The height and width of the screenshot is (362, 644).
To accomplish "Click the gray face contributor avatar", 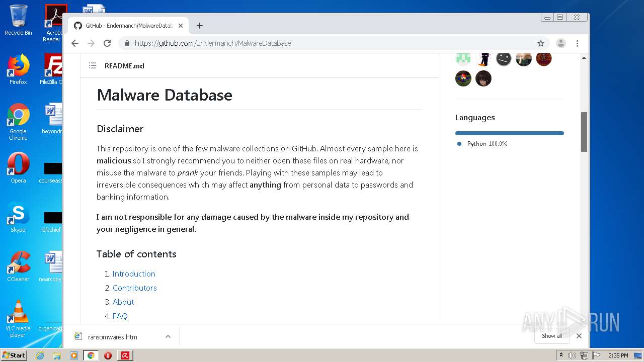I will 504,59.
